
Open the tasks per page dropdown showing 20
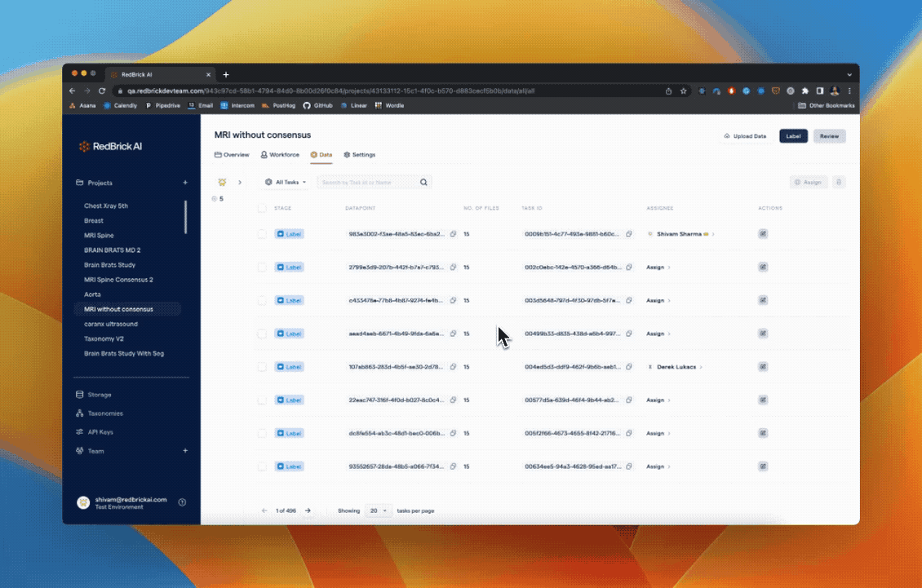click(378, 511)
